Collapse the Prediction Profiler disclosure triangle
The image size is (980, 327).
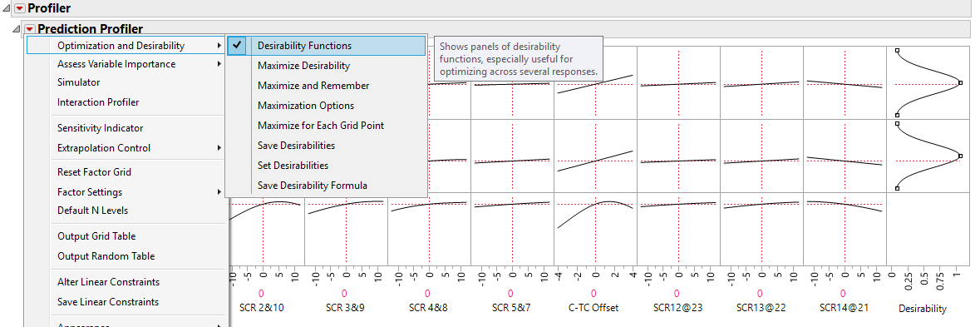click(16, 29)
